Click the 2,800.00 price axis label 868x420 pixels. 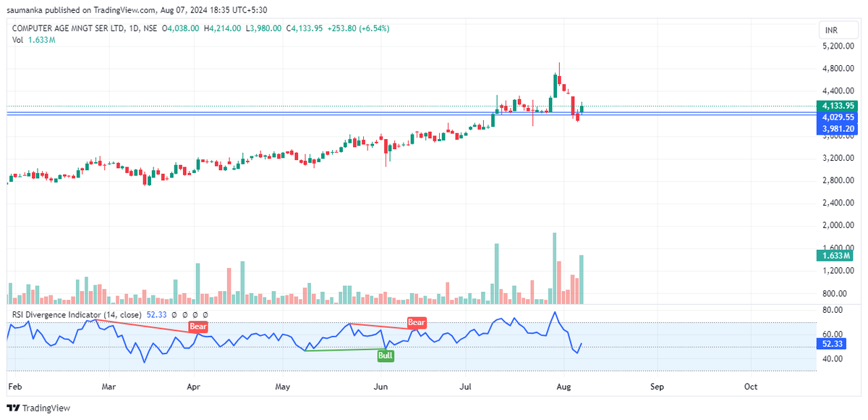point(838,180)
